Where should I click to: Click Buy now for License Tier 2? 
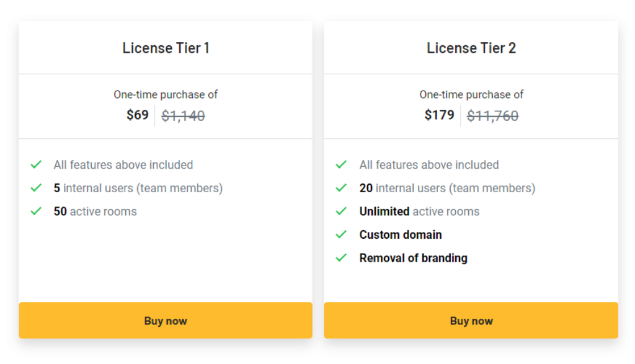coord(471,320)
